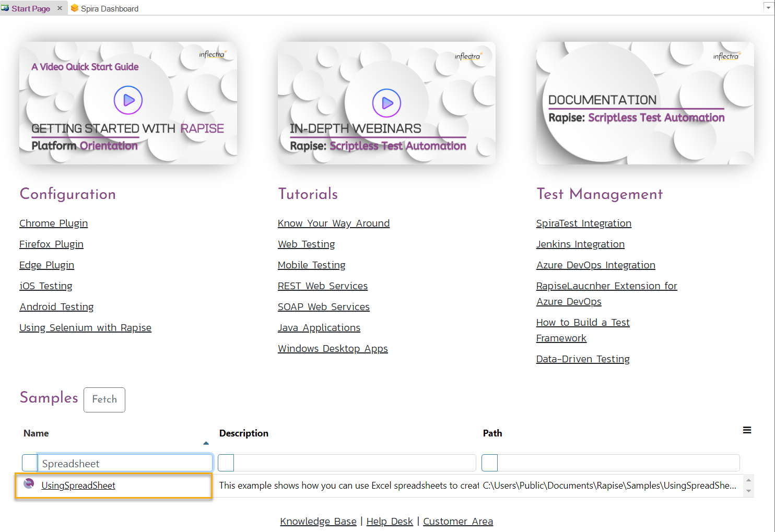Click the UsingSpreadSheet sample icon
The height and width of the screenshot is (532, 775).
[29, 484]
